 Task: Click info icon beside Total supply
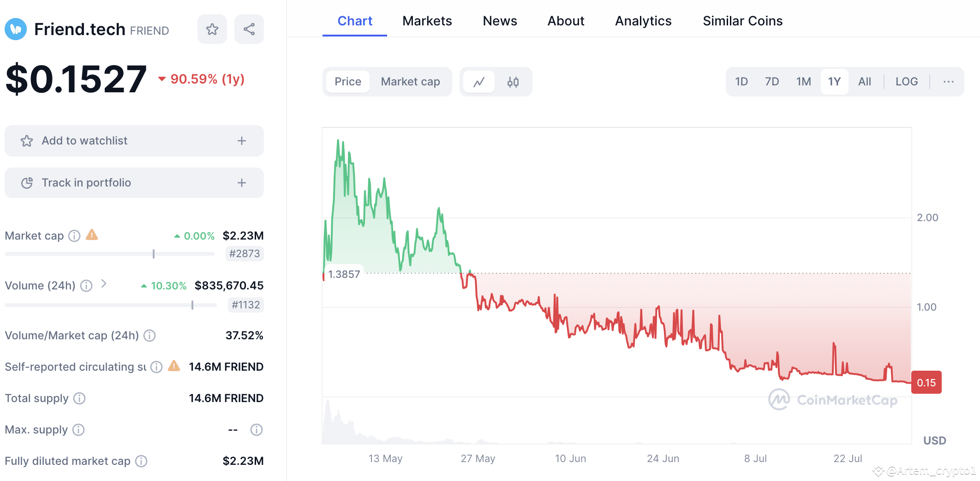[79, 398]
